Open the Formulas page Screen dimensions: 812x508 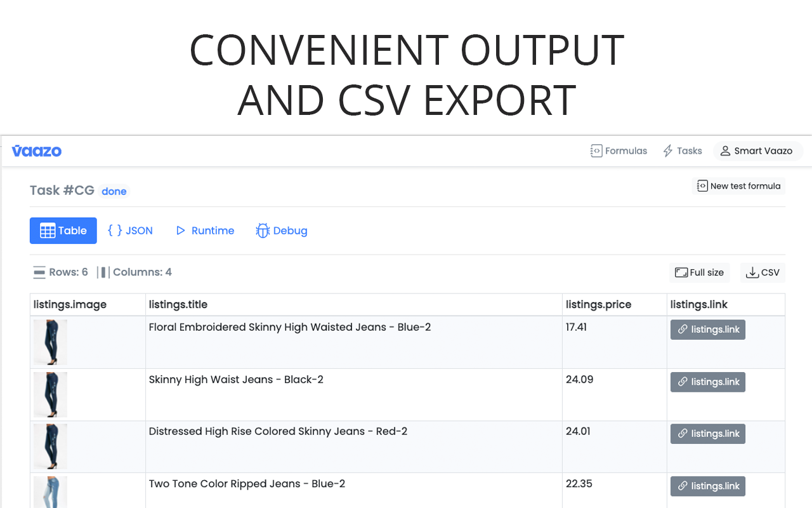coord(619,151)
